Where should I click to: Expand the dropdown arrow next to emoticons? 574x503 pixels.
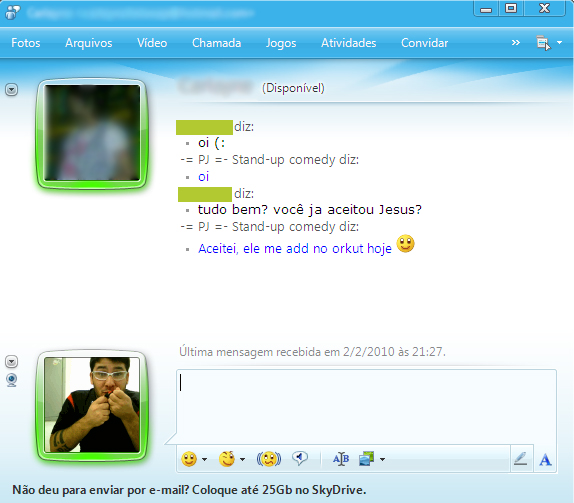[x=204, y=459]
